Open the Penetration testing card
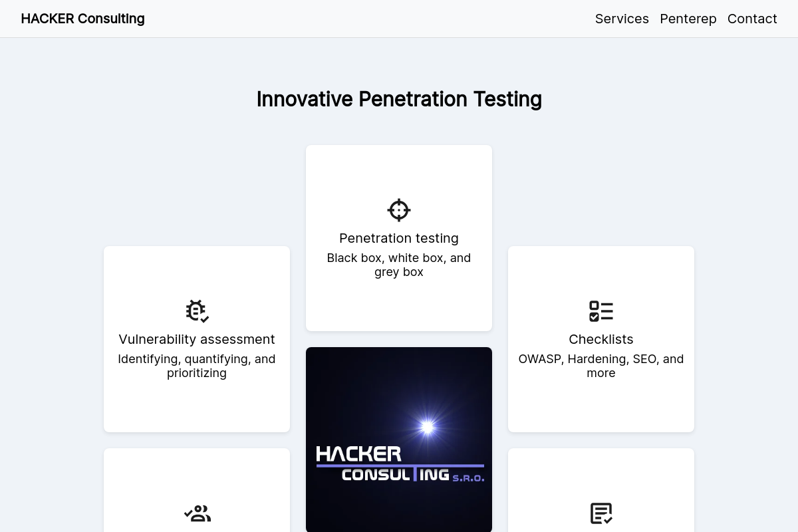This screenshot has height=532, width=798. [398, 237]
